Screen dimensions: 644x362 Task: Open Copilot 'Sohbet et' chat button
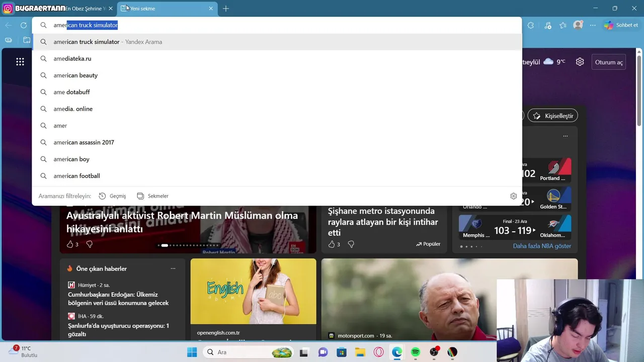621,25
